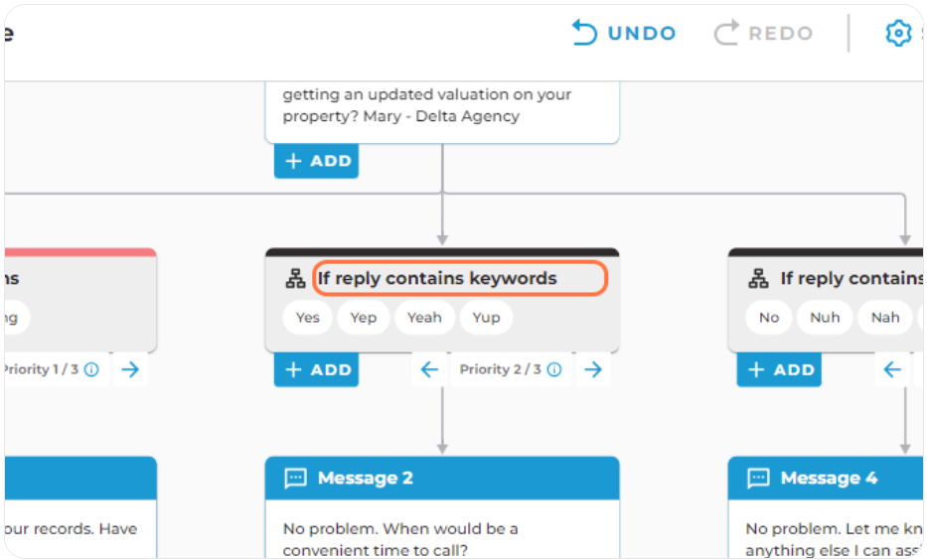
Task: Select the 'Nuh' keyword chip
Action: (825, 318)
